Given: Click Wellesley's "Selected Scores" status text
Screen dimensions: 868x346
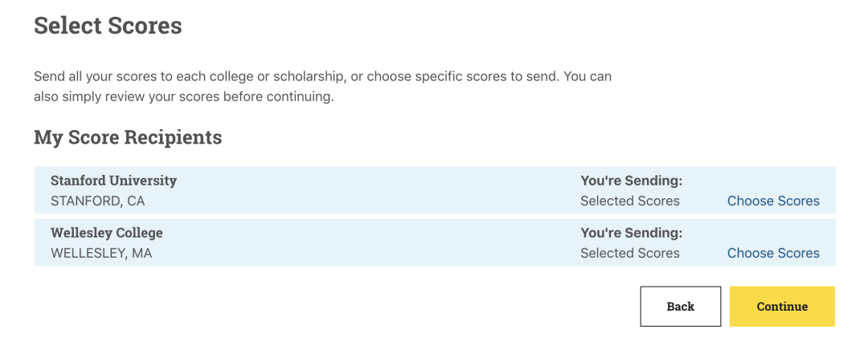Looking at the screenshot, I should point(630,253).
